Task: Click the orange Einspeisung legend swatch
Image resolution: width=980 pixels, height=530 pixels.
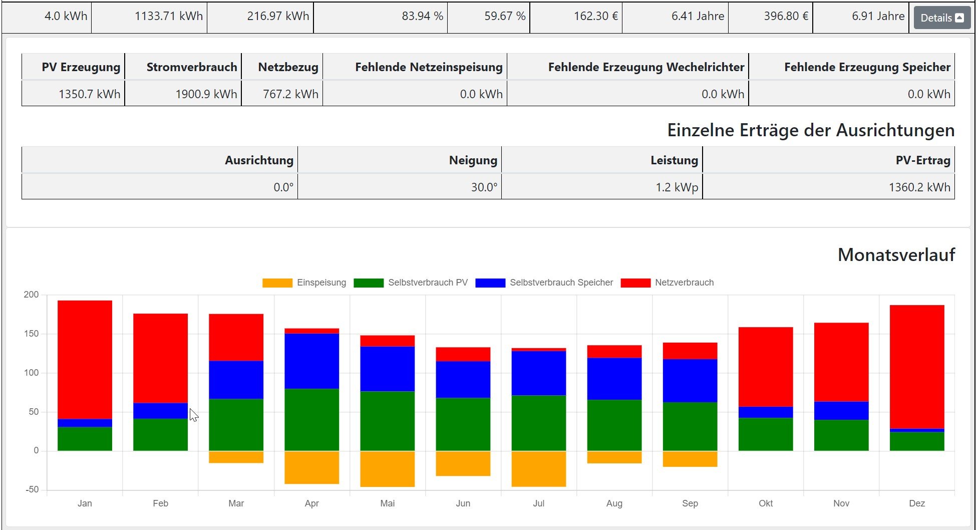Action: tap(277, 283)
